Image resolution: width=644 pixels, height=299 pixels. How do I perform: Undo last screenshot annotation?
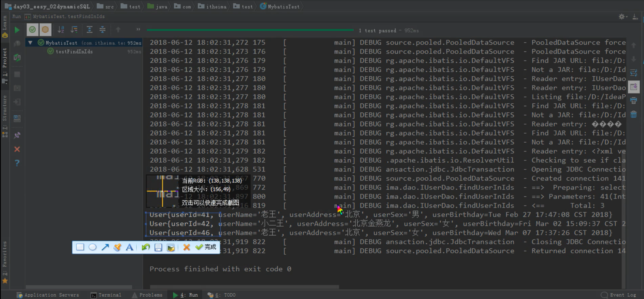click(145, 247)
